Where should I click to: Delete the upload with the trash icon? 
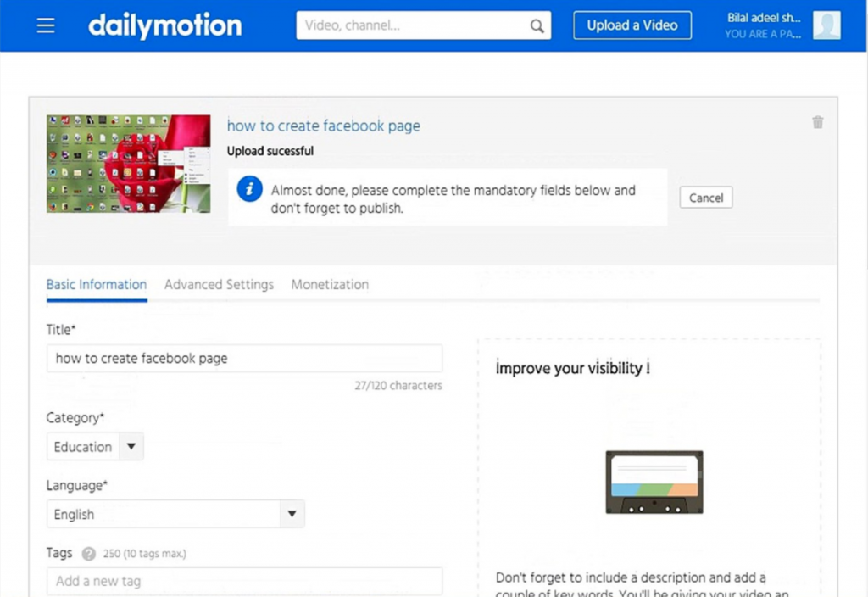[817, 123]
